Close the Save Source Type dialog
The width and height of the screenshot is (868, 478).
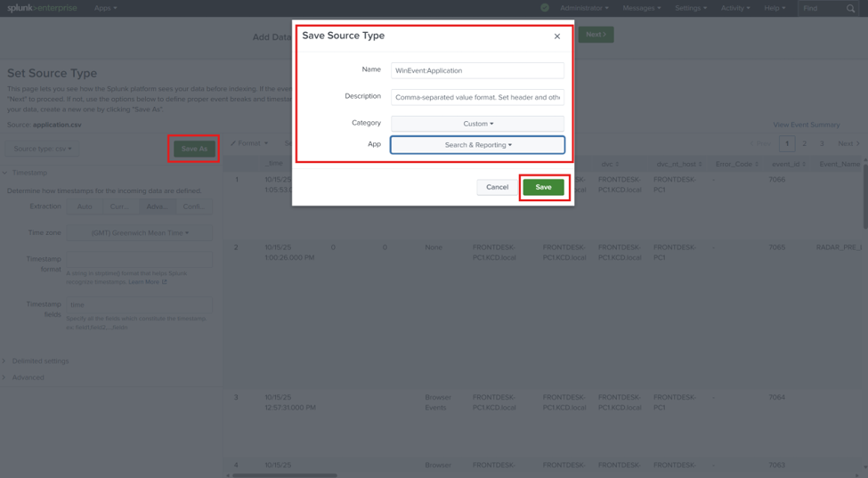[557, 36]
